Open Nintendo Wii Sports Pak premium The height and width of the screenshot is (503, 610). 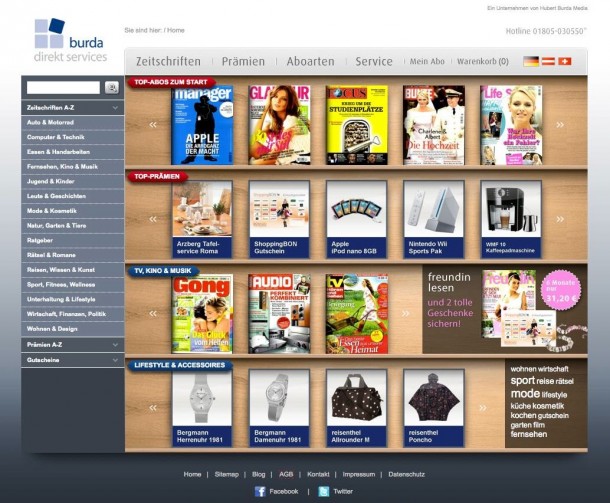pyautogui.click(x=434, y=219)
